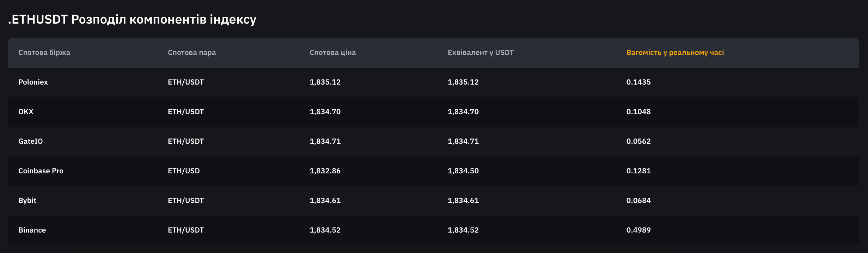The height and width of the screenshot is (253, 868).
Task: Click the 'Спотова біржа' column header
Action: (44, 53)
